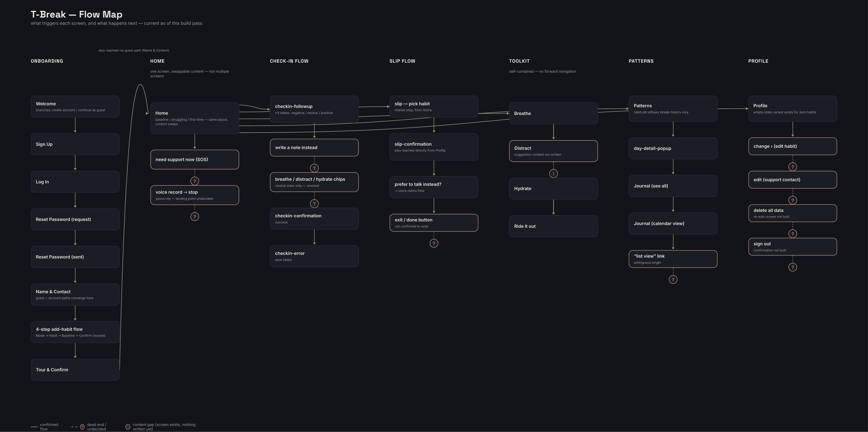The image size is (868, 432).
Task: Click the PATTERNS column heading
Action: tap(641, 61)
